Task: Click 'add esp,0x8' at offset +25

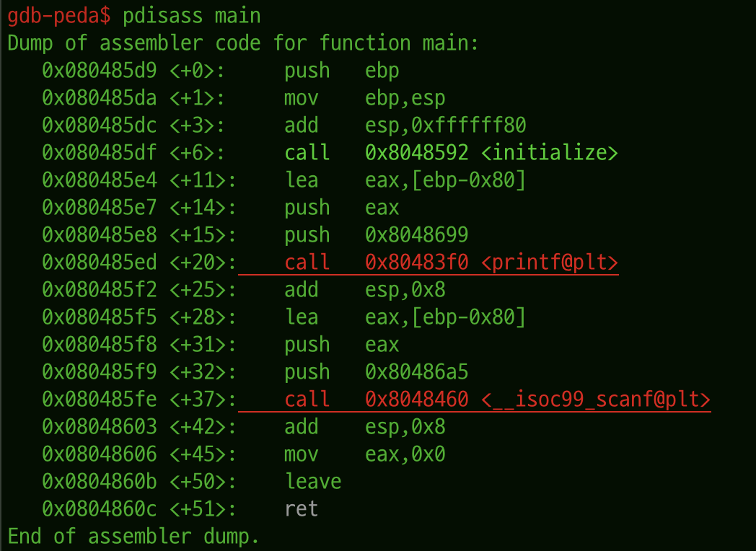Action: (x=364, y=290)
